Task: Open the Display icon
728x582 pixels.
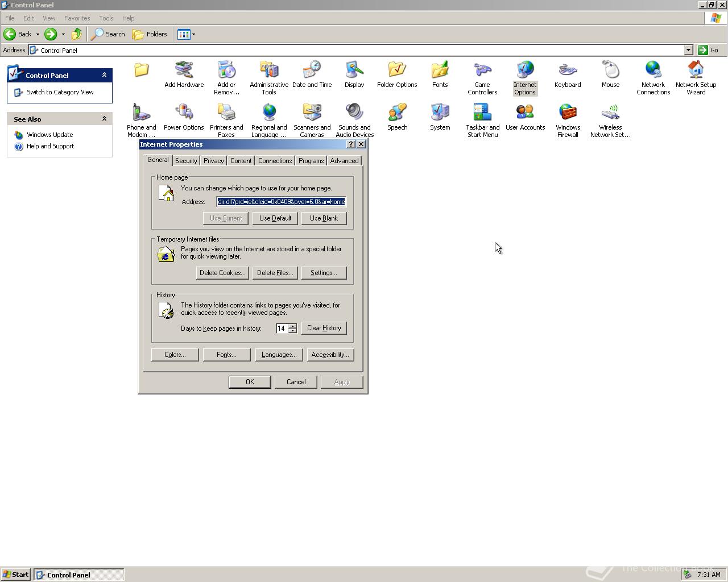Action: 354,74
